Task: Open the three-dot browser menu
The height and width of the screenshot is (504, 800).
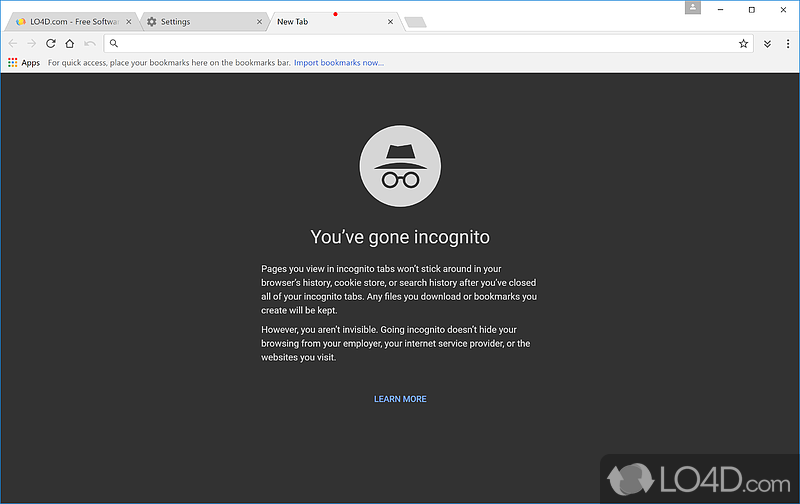Action: (x=788, y=44)
